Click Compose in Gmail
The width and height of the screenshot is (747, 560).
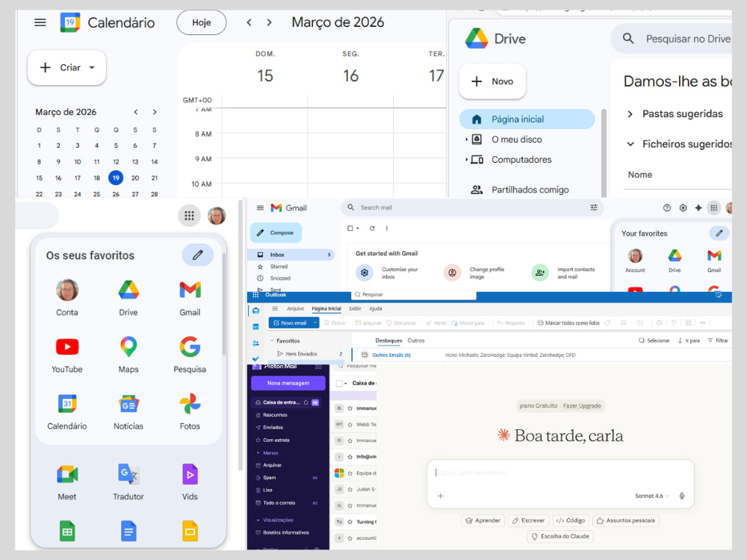(276, 233)
